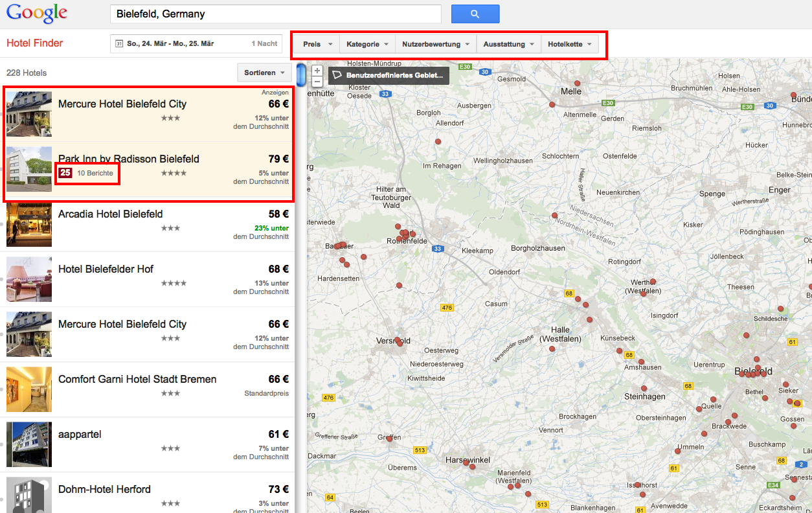
Task: Select the red map marker at Melle
Action: point(577,83)
